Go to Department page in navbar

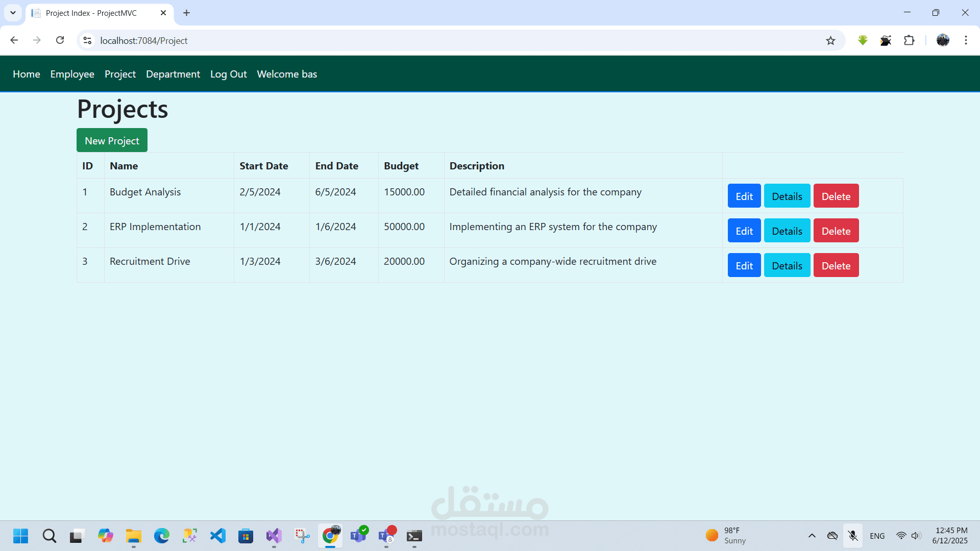(173, 74)
